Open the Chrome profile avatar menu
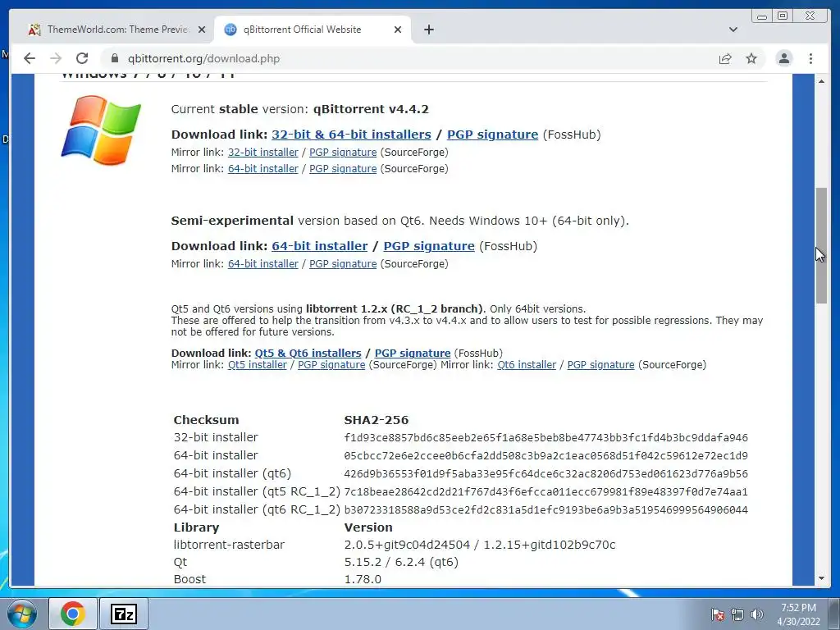Image resolution: width=840 pixels, height=630 pixels. pyautogui.click(x=783, y=58)
